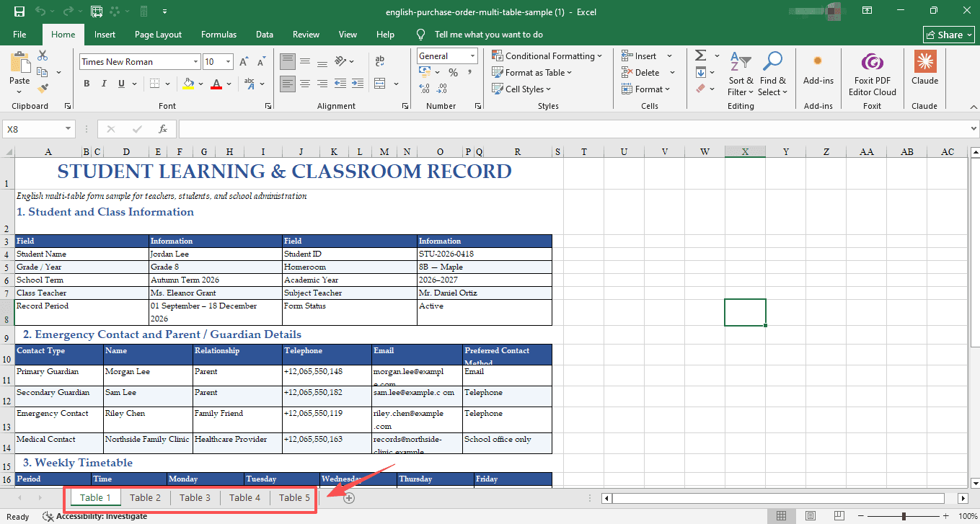Select the Table 5 sheet tab
The image size is (980, 524).
(x=294, y=497)
